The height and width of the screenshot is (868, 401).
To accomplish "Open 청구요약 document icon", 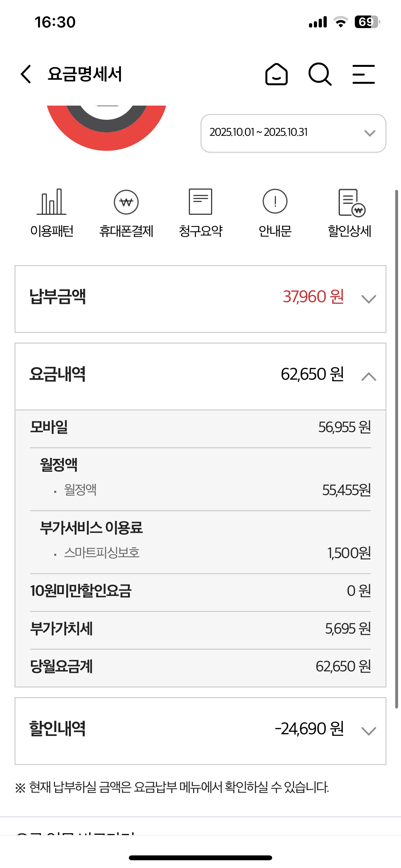I will pos(200,202).
